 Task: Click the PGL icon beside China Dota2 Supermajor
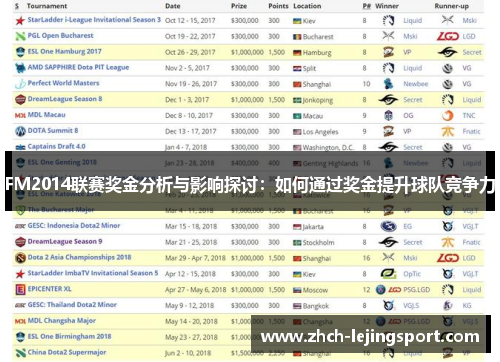click(20, 353)
